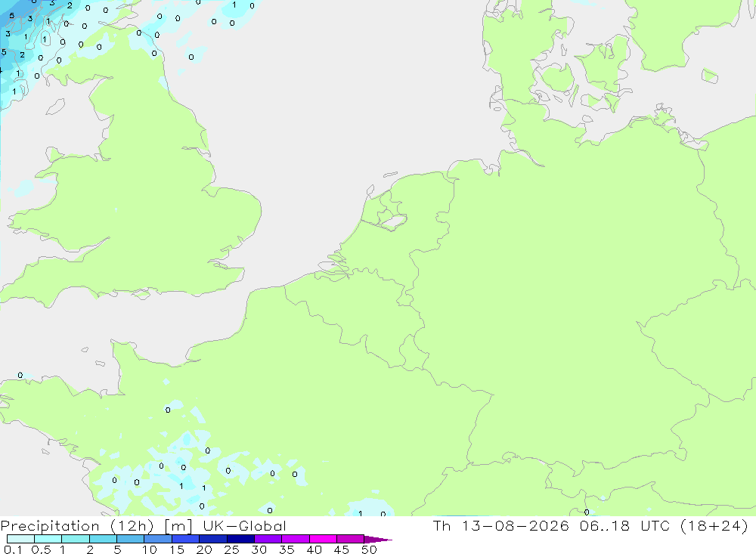Click the "(18+24)" forecast offset text
The width and height of the screenshot is (756, 554).
[714, 525]
